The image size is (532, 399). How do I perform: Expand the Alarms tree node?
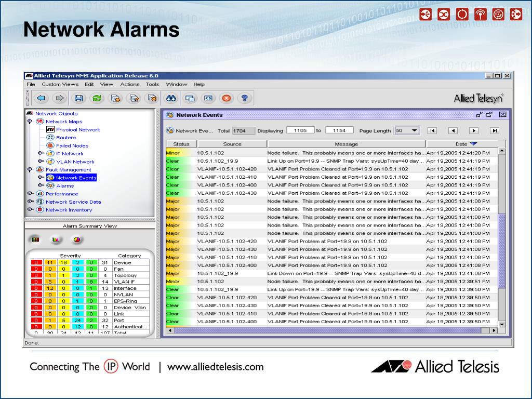pos(41,185)
